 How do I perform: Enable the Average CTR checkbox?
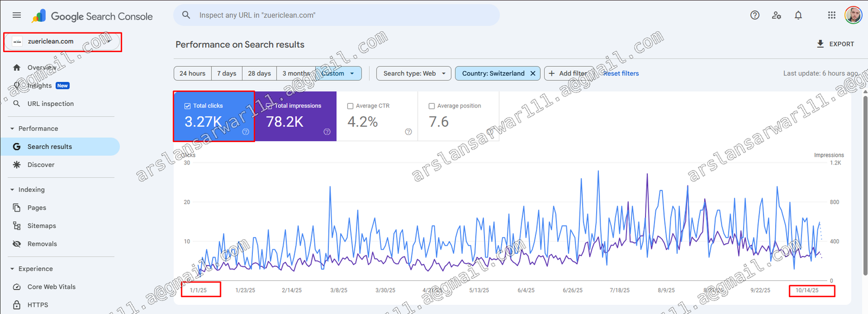click(x=350, y=106)
